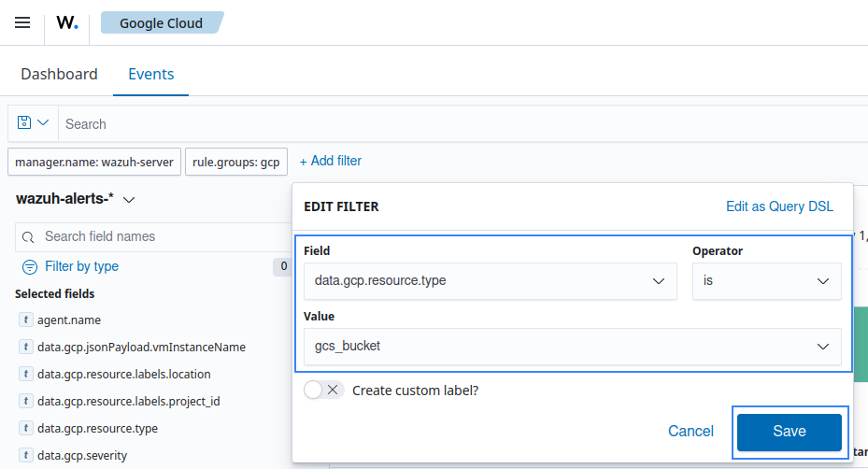Save the edited filter

(789, 432)
